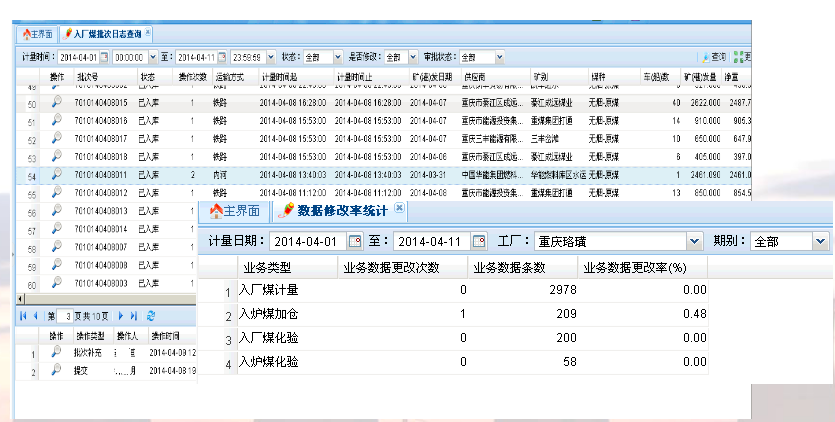Open details via magnifier in row 54
Screen dimensions: 835x422
coord(57,174)
